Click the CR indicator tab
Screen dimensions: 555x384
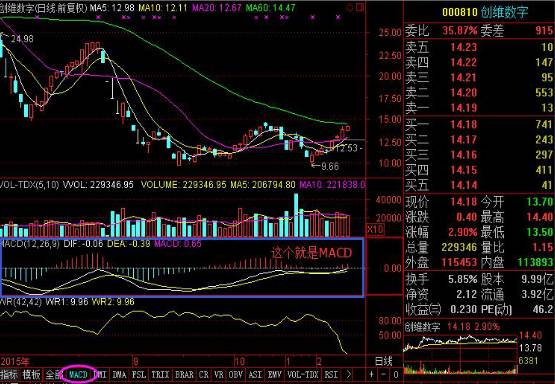(x=204, y=374)
